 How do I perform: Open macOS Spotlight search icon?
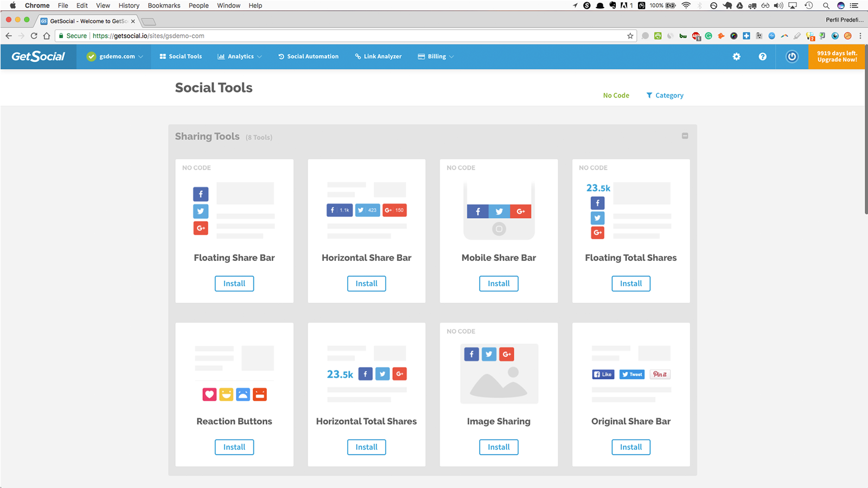tap(826, 5)
